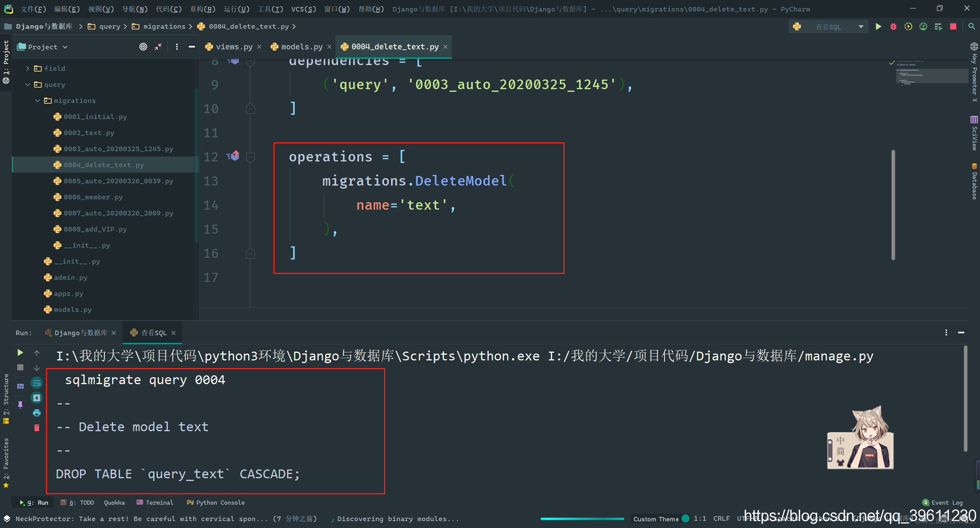The width and height of the screenshot is (980, 528).
Task: Close the 0004_delete_text.py tab
Action: click(x=445, y=47)
